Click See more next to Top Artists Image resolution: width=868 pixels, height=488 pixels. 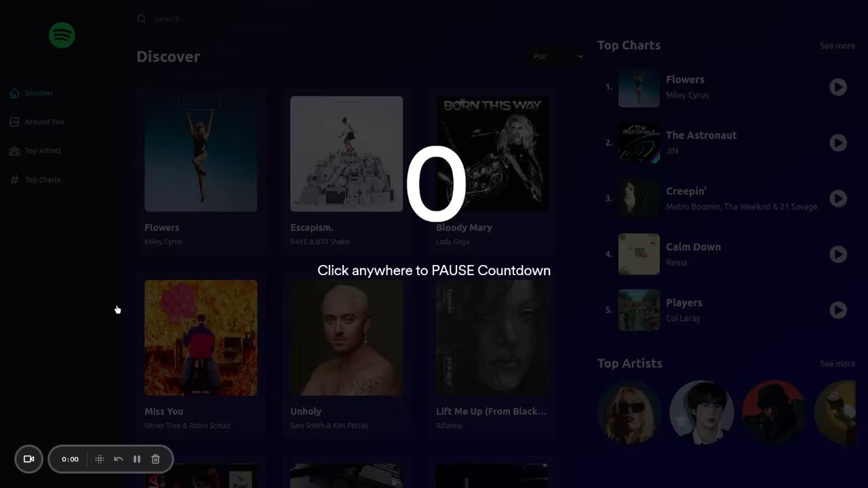pyautogui.click(x=837, y=364)
